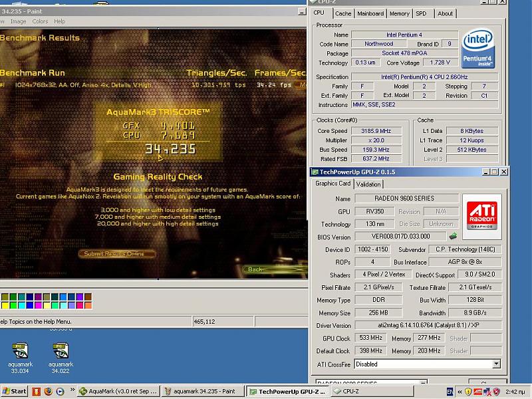Expand the quick launch overflow chevron
The width and height of the screenshot is (532, 399).
click(x=72, y=390)
